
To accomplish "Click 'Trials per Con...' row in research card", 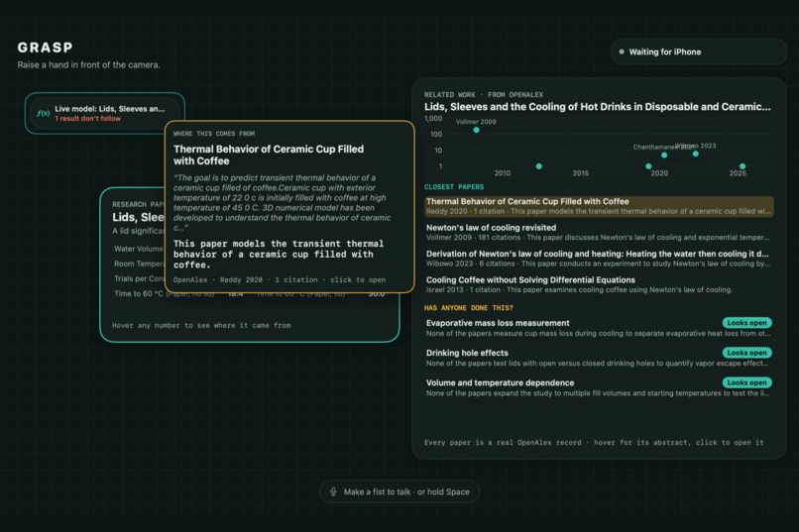I will [138, 278].
